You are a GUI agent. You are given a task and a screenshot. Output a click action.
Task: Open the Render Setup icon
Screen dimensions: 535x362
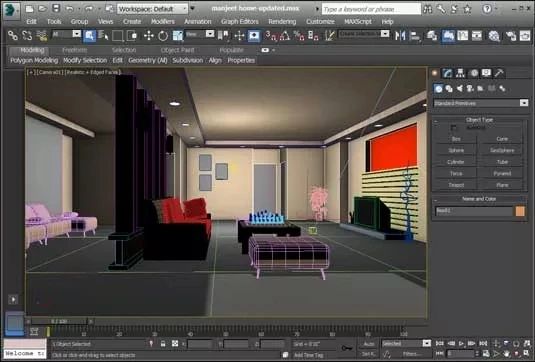tap(511, 35)
